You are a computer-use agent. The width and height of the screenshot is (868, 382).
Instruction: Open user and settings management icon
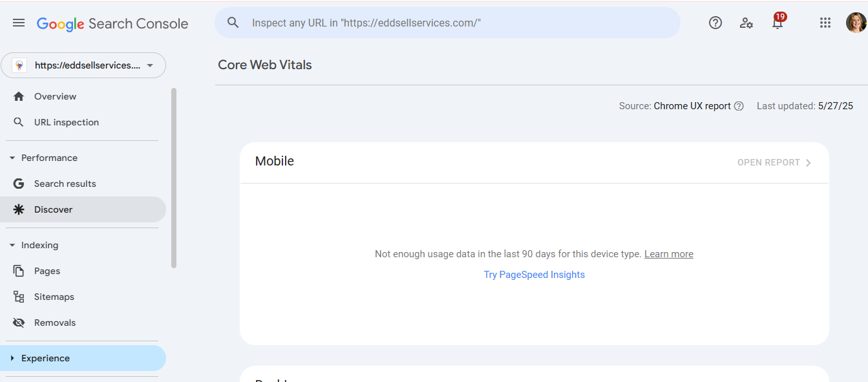pyautogui.click(x=746, y=23)
